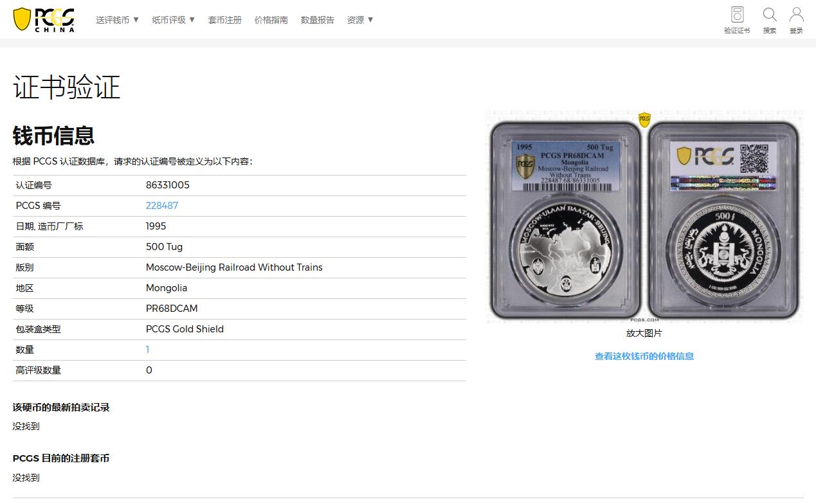
Task: Click the gold shield badge above coin image
Action: [x=644, y=120]
